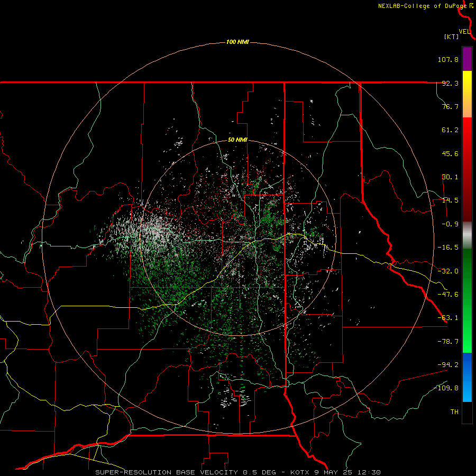476x476 pixels.
Task: Select the 61.2 velocity scale value
Action: point(450,130)
